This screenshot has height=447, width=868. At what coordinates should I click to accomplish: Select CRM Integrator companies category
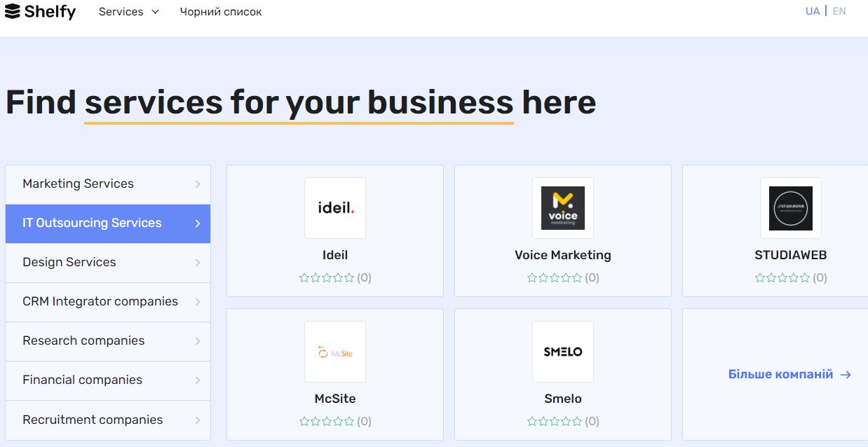pyautogui.click(x=100, y=301)
